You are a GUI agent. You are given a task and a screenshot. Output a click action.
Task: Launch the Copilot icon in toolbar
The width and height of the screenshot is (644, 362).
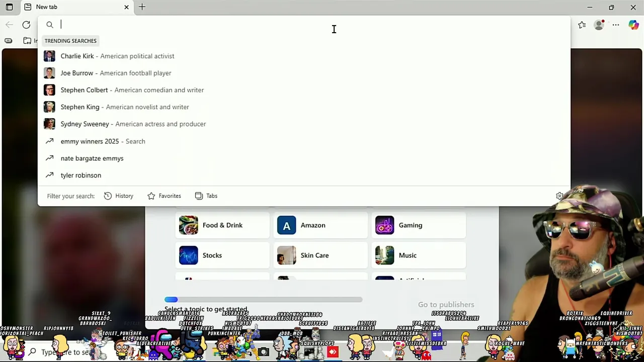coord(633,25)
